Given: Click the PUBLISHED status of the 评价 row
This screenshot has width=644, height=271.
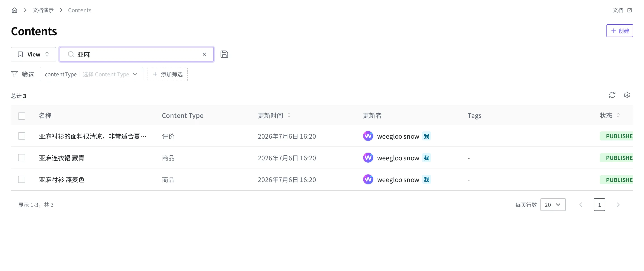Looking at the screenshot, I should pyautogui.click(x=616, y=136).
